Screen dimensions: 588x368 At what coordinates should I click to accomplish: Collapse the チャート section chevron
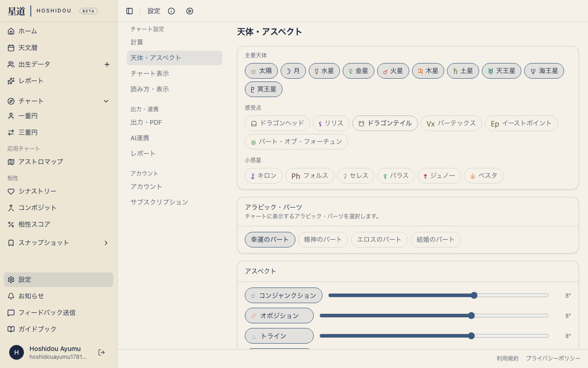point(106,101)
